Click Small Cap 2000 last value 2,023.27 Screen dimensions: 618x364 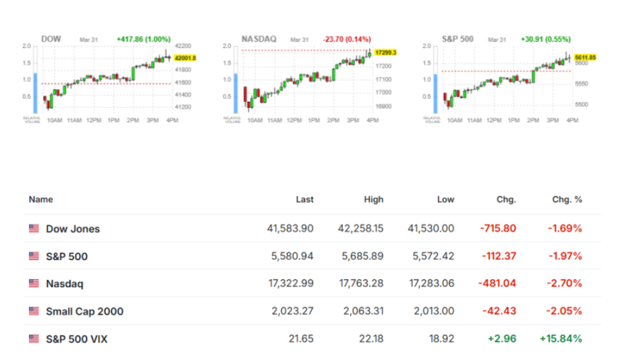click(x=293, y=311)
